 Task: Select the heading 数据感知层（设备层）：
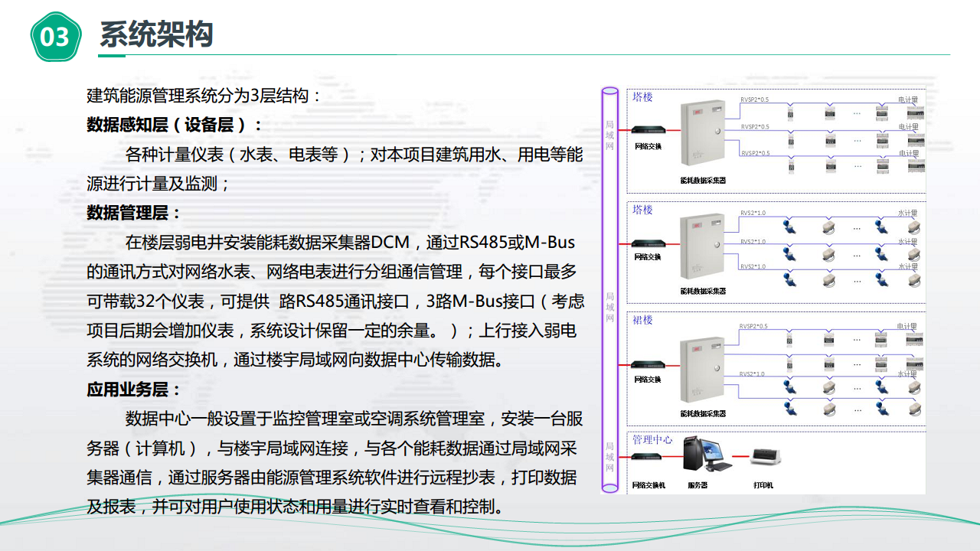point(175,126)
